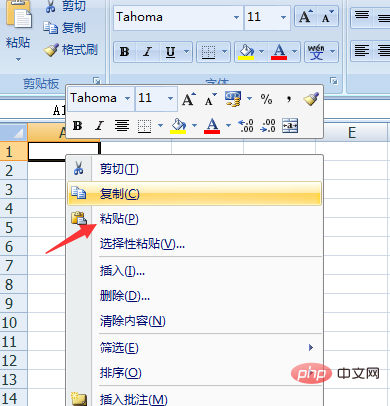Screen dimensions: 390x406
Task: Toggle Bold in the ribbon font group
Action: pyautogui.click(x=124, y=52)
